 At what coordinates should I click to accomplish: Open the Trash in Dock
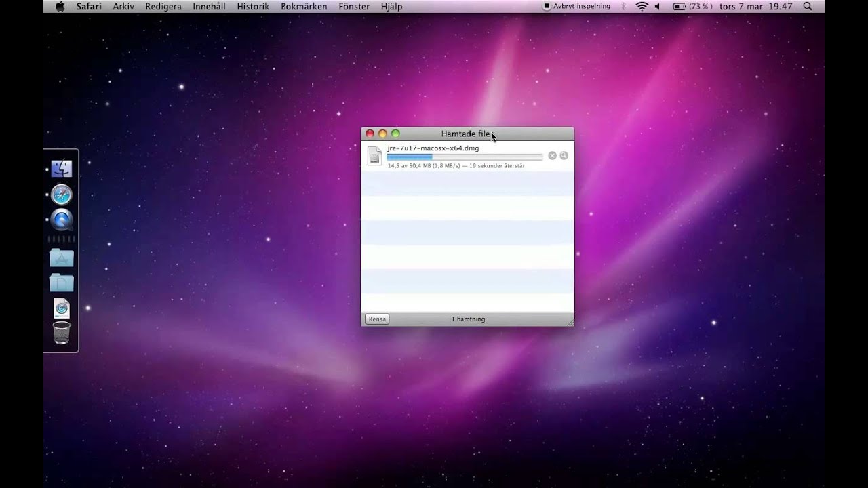pyautogui.click(x=61, y=333)
